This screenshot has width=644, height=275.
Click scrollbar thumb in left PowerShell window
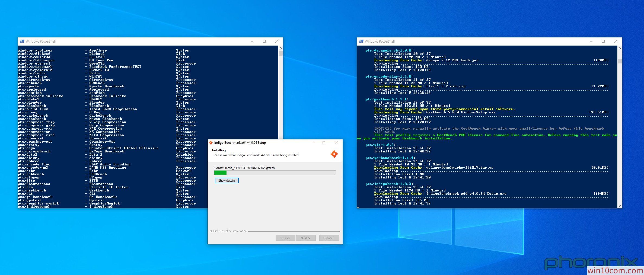[280, 53]
